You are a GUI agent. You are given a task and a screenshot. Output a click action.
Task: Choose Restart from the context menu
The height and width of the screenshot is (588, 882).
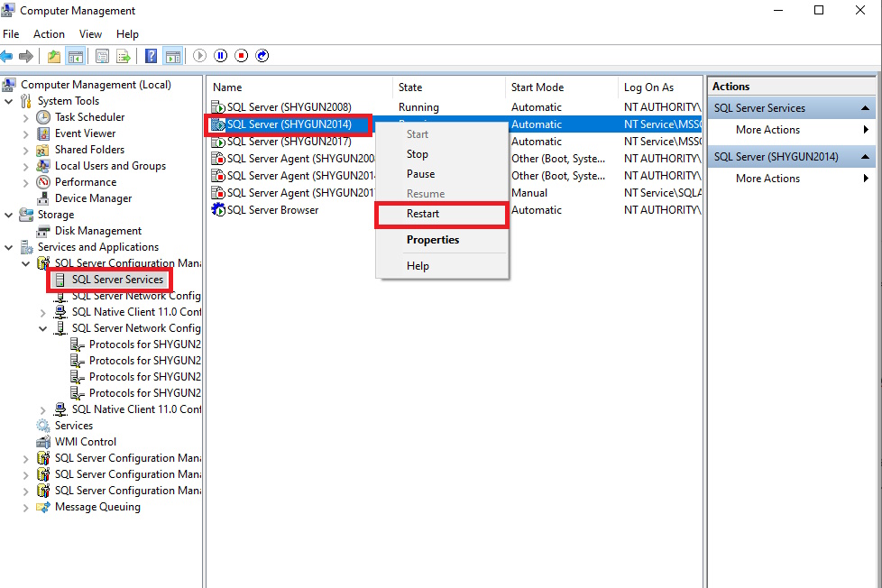click(x=442, y=214)
